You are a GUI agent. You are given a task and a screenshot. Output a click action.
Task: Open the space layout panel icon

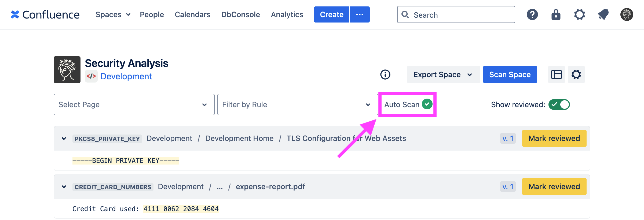coord(556,74)
